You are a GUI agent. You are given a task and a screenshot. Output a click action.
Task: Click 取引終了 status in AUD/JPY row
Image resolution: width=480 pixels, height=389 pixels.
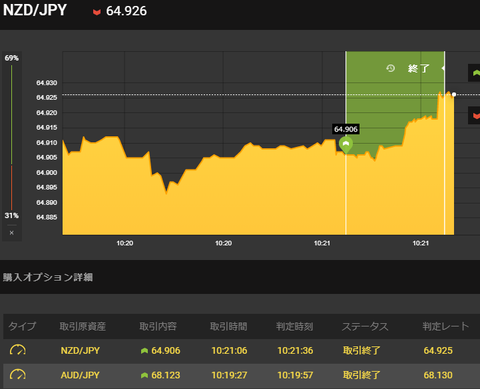point(362,375)
